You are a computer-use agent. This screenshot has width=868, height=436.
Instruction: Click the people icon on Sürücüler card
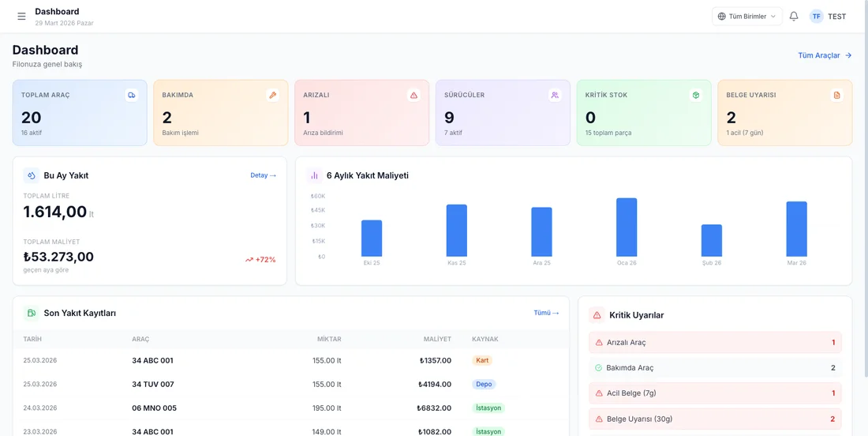(555, 95)
